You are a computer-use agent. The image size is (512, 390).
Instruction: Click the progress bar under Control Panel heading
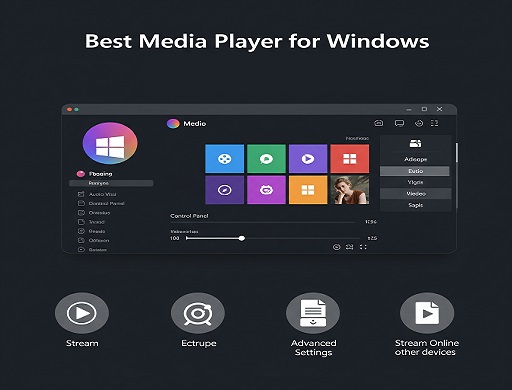coord(263,222)
